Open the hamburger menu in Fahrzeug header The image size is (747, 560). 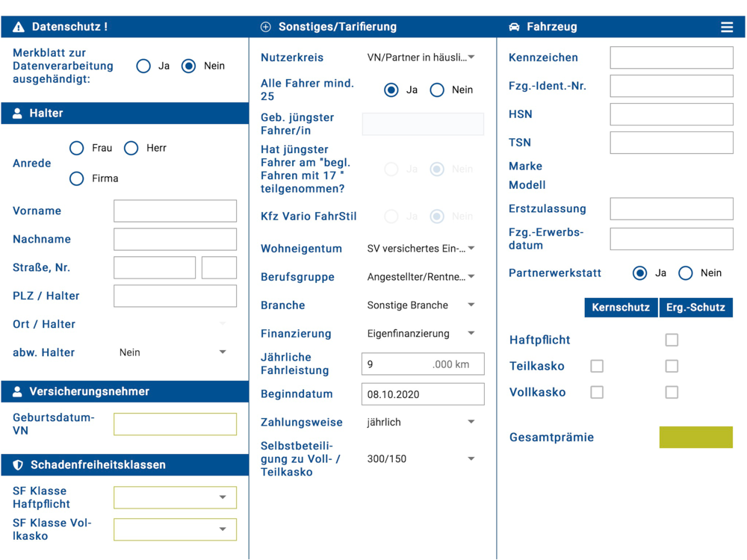point(727,27)
